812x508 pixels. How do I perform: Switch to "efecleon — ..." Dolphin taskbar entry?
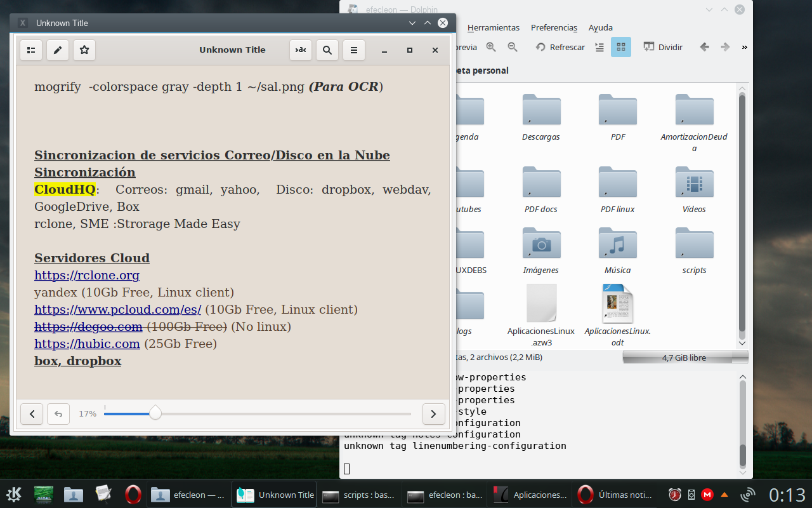coord(188,495)
